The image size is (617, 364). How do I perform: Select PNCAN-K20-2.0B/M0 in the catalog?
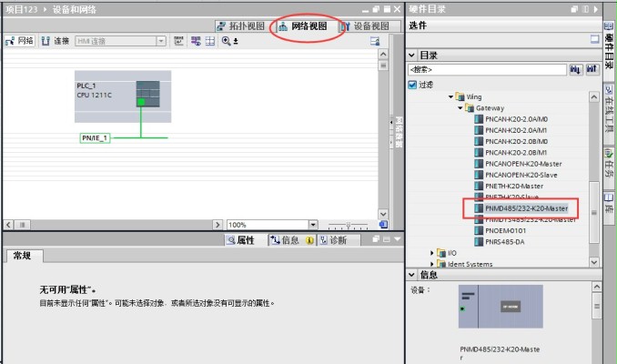516,141
